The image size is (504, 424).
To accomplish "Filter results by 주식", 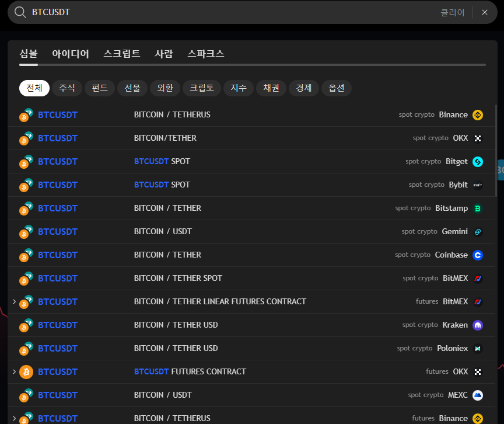I will click(67, 88).
